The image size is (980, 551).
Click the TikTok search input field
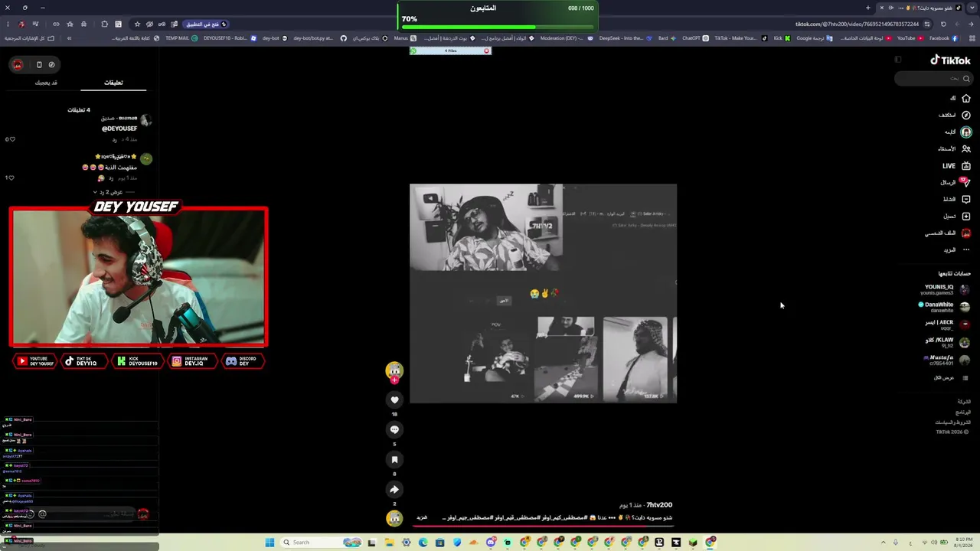point(933,78)
